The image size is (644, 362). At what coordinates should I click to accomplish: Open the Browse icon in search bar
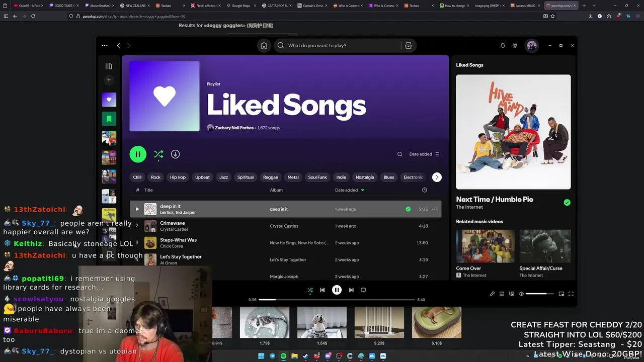click(409, 45)
